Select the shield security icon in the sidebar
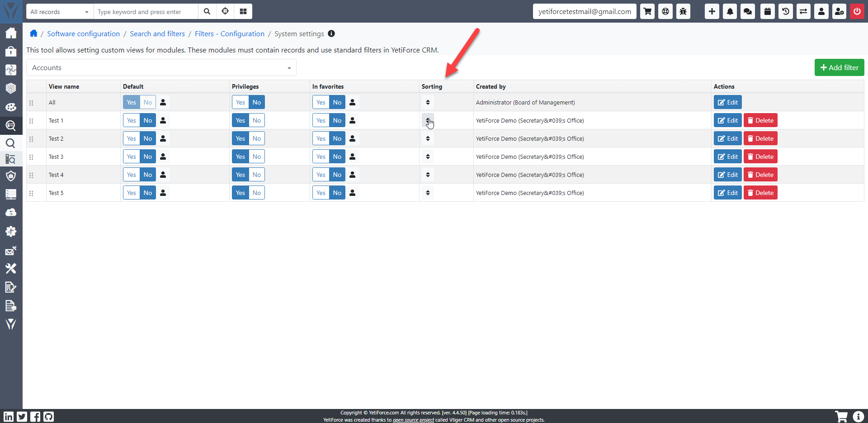Image resolution: width=868 pixels, height=423 pixels. 11,176
